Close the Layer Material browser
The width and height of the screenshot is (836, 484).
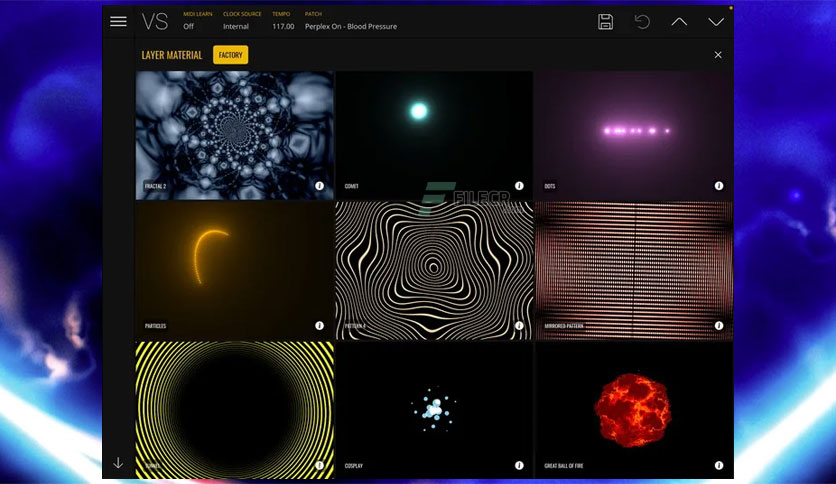[x=718, y=55]
